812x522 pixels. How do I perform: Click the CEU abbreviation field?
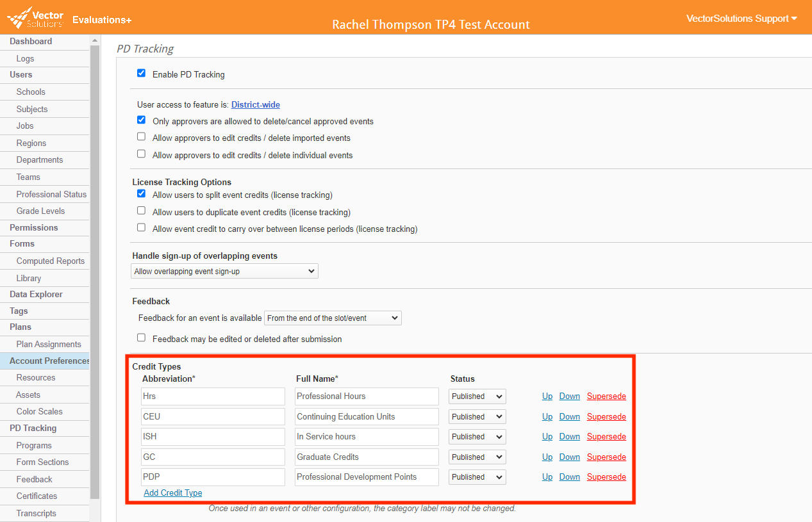pos(213,417)
